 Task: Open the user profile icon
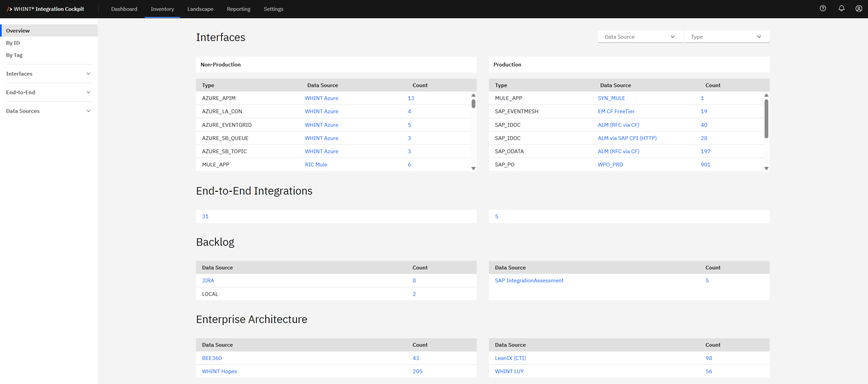(x=859, y=9)
